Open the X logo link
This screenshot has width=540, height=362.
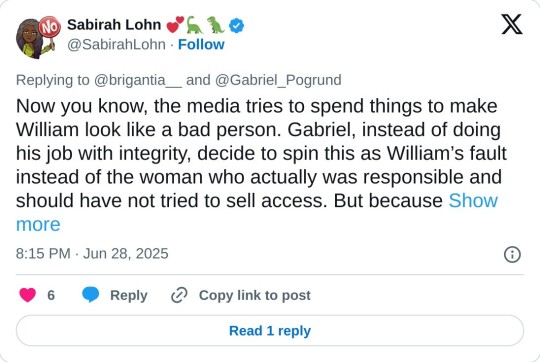pos(512,24)
